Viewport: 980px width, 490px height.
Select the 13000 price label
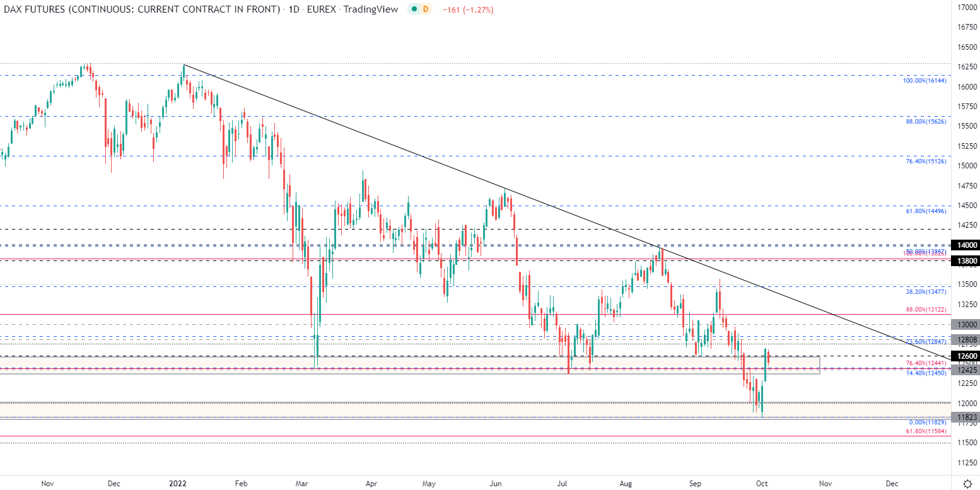pyautogui.click(x=965, y=324)
